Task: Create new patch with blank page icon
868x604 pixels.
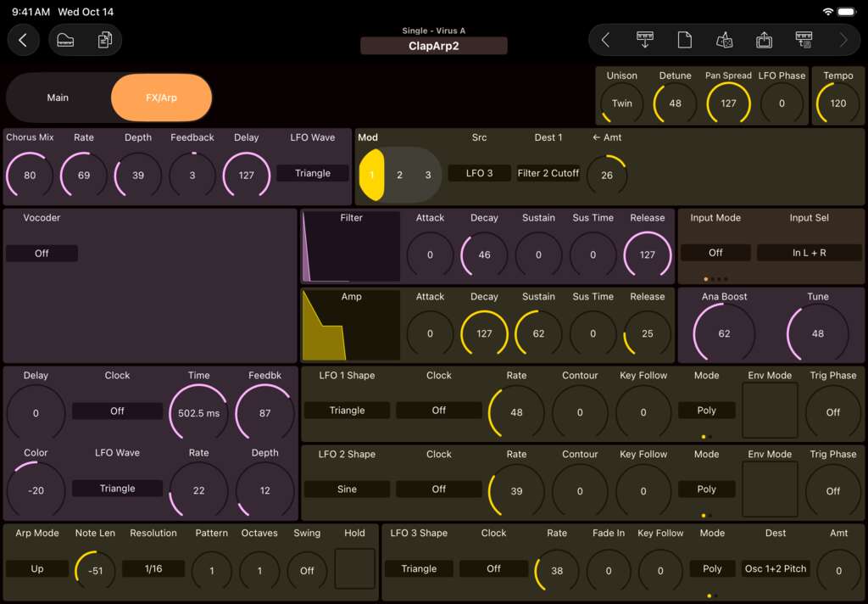Action: point(685,40)
